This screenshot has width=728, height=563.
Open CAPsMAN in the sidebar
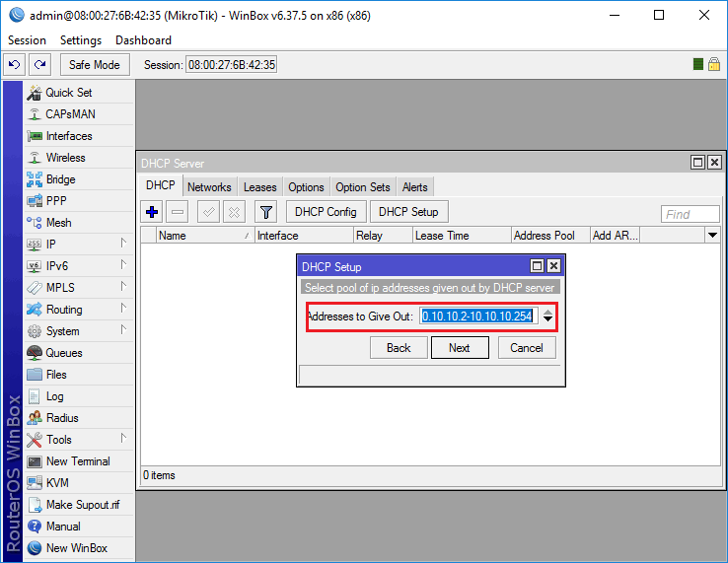79,114
